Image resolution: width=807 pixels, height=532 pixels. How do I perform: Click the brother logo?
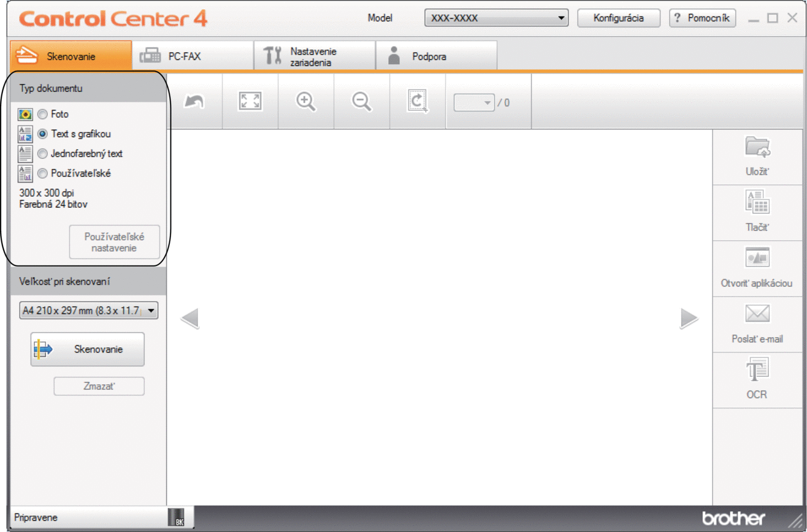tap(734, 518)
